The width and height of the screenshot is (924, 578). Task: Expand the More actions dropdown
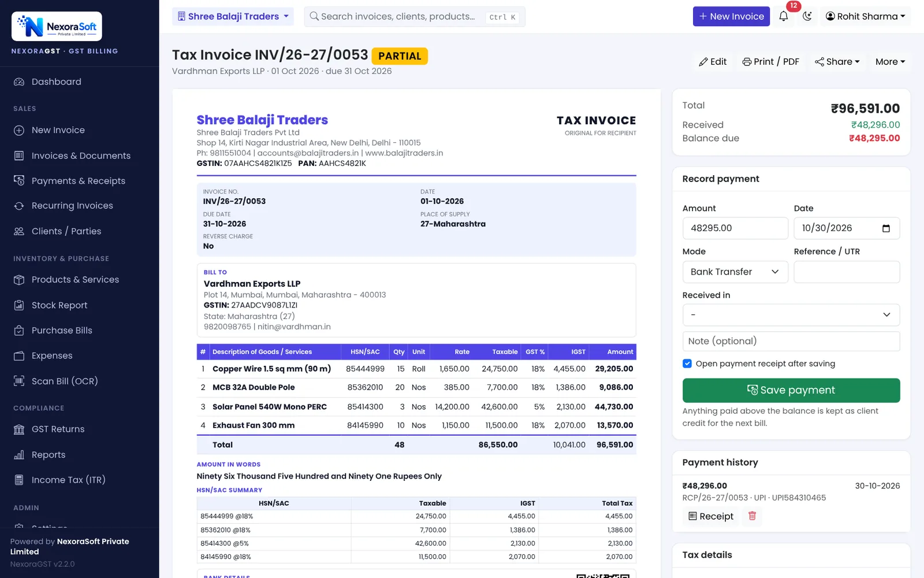click(890, 62)
